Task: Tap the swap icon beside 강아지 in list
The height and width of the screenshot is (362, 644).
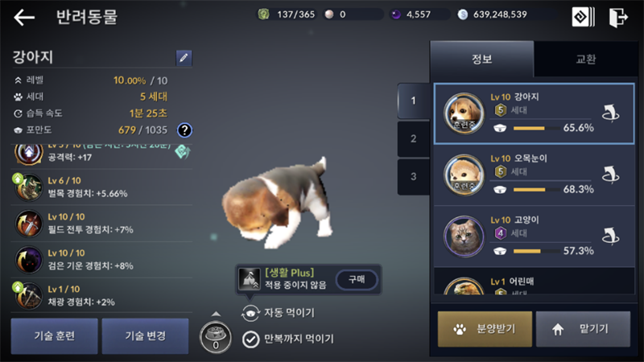Action: coord(610,113)
